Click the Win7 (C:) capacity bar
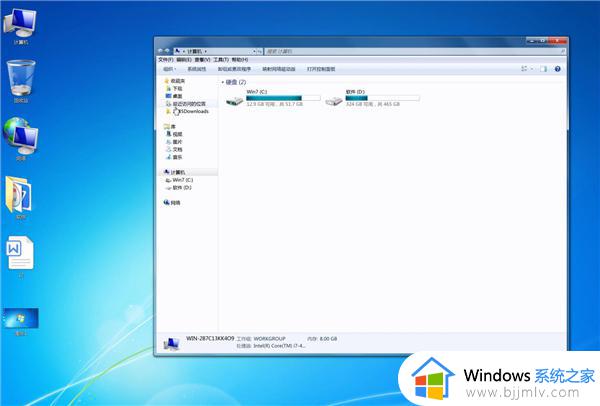This screenshot has height=406, width=600. pos(283,98)
